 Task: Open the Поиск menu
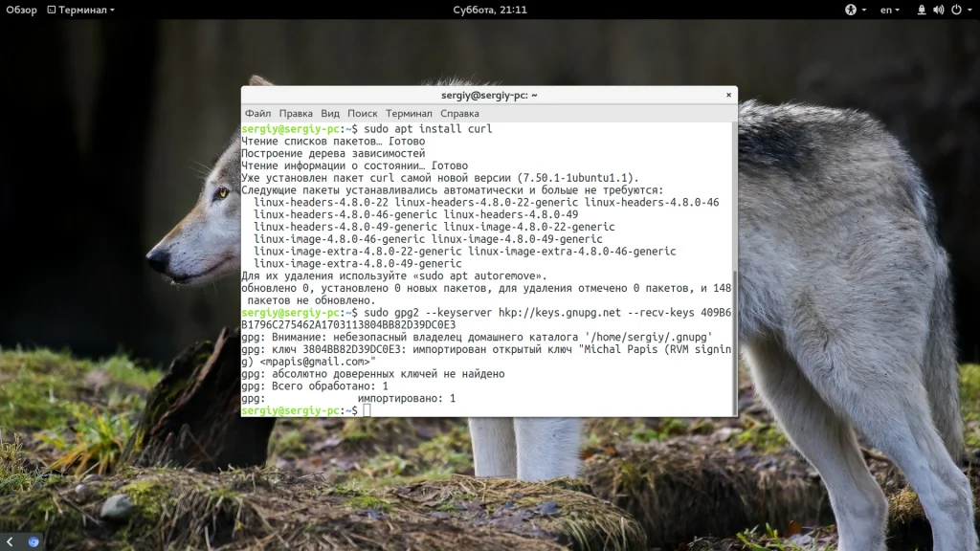[x=363, y=114]
